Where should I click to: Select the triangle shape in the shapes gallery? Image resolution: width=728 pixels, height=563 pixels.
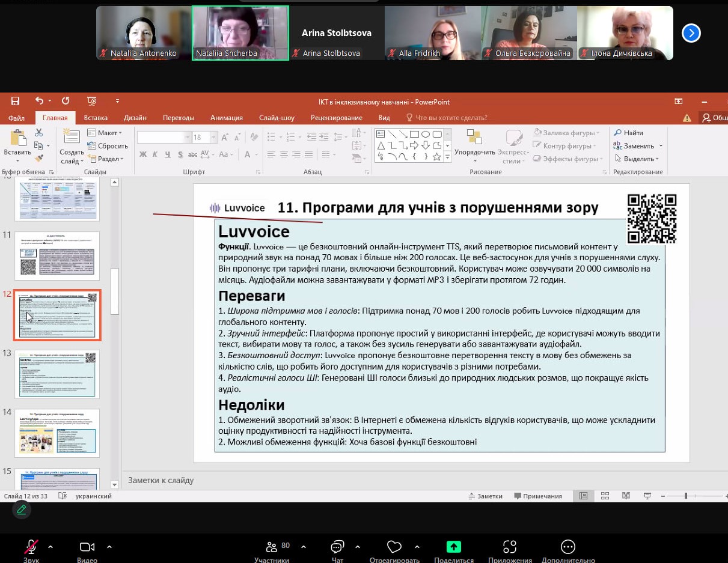381,145
